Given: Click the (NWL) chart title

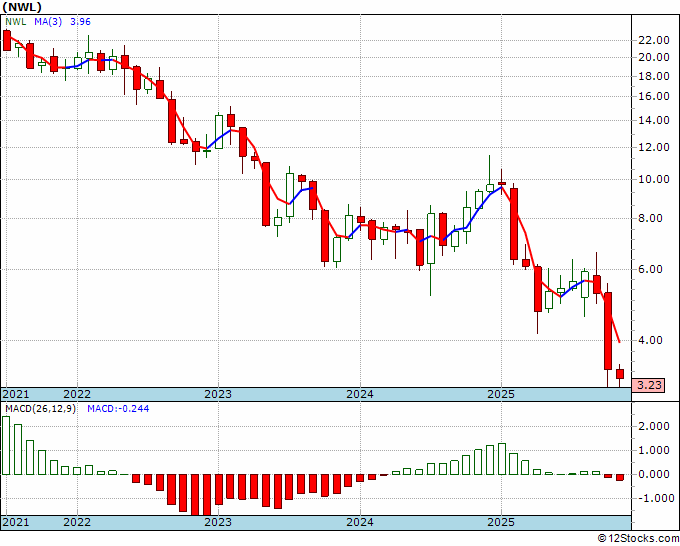Looking at the screenshot, I should [22, 7].
